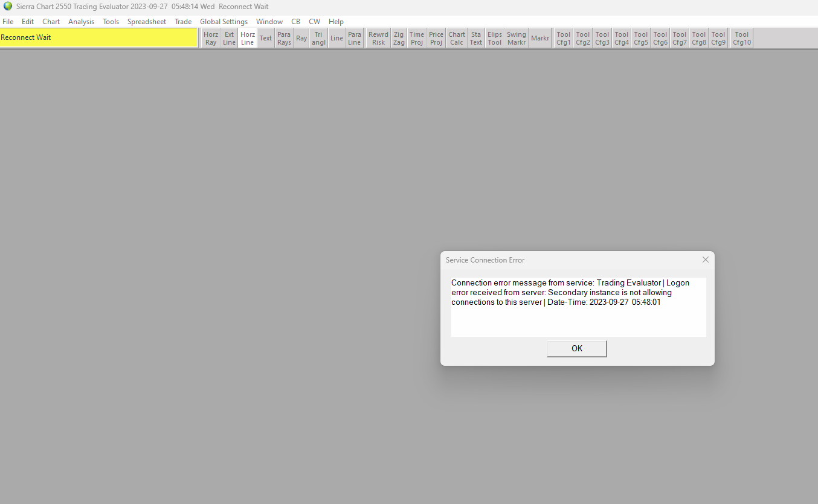
Task: Select the Markr tool
Action: (540, 38)
